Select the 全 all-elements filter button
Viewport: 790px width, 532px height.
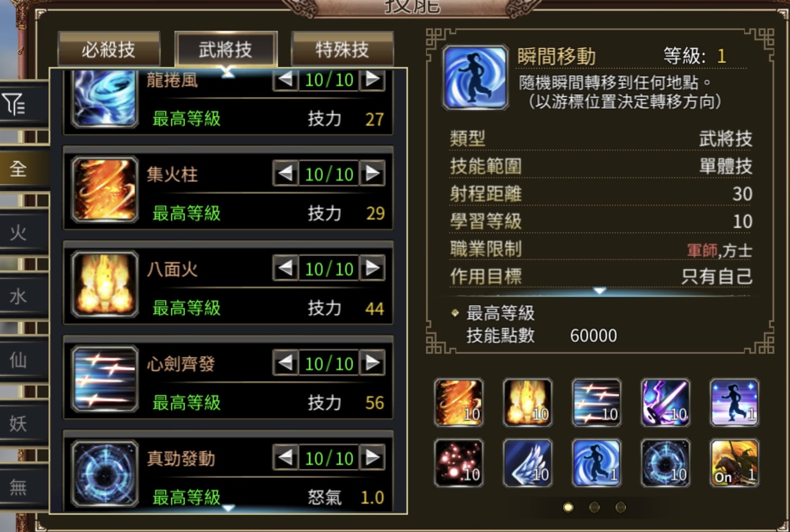tap(18, 169)
